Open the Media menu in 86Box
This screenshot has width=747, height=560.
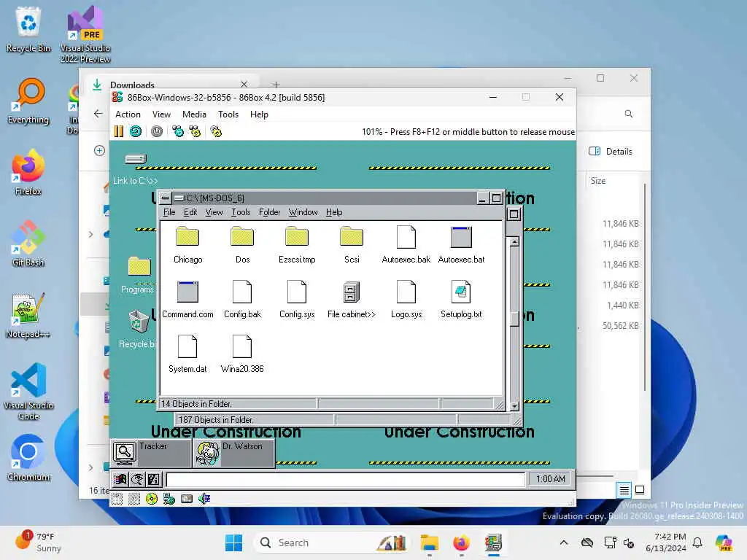tap(194, 114)
